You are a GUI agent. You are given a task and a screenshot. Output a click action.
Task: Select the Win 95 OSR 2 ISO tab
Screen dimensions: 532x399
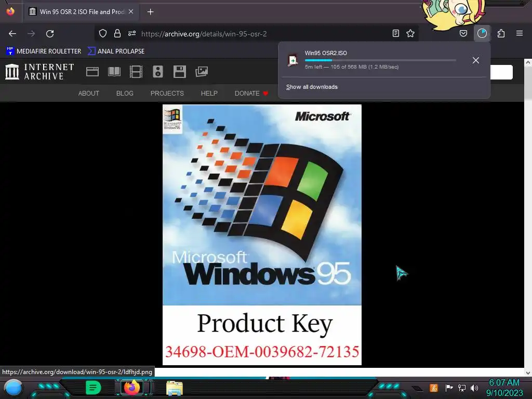[x=81, y=12]
